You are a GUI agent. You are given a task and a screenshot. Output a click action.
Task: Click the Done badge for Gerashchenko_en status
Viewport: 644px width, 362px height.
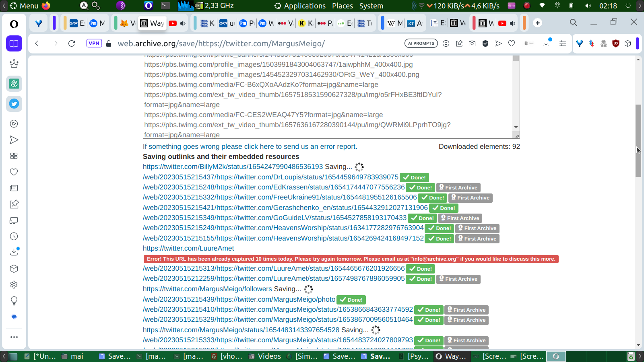coord(444,208)
